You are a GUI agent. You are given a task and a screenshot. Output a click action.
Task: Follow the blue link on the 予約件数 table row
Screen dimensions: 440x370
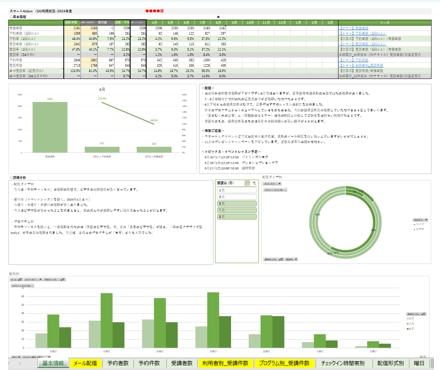354,60
